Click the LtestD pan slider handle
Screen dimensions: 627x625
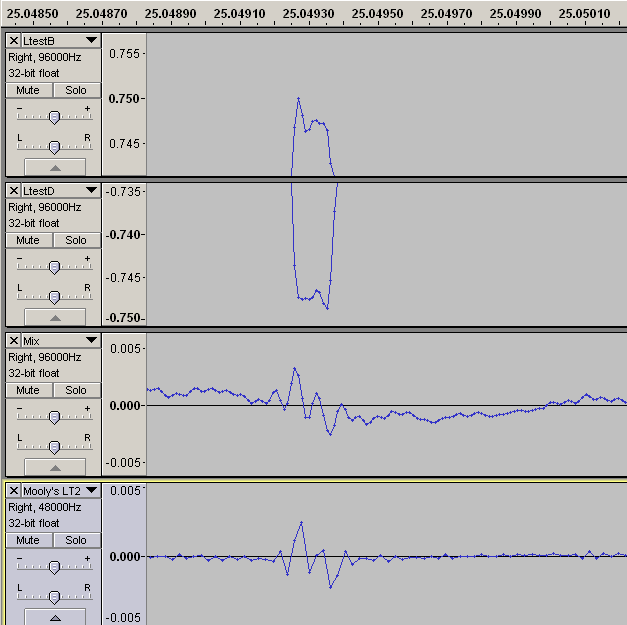pyautogui.click(x=54, y=297)
